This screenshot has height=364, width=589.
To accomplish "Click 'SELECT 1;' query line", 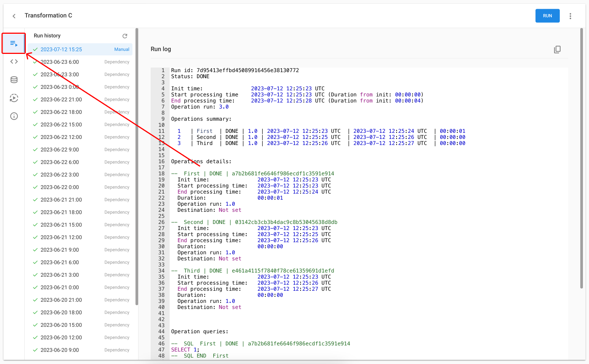I will point(185,350).
